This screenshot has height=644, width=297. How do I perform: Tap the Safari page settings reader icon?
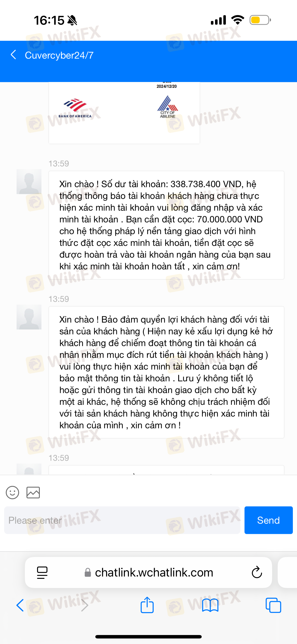42,573
